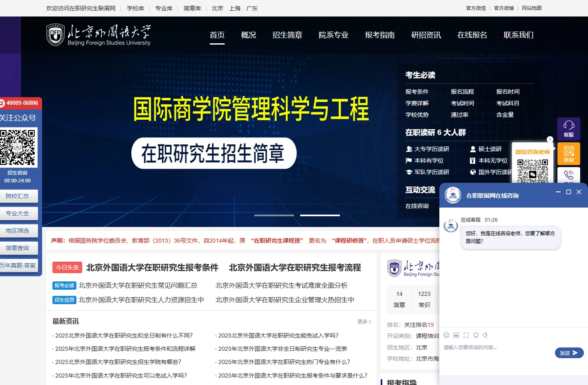The width and height of the screenshot is (588, 385).
Task: Open 招生简章 navigation menu item
Action: 287,35
